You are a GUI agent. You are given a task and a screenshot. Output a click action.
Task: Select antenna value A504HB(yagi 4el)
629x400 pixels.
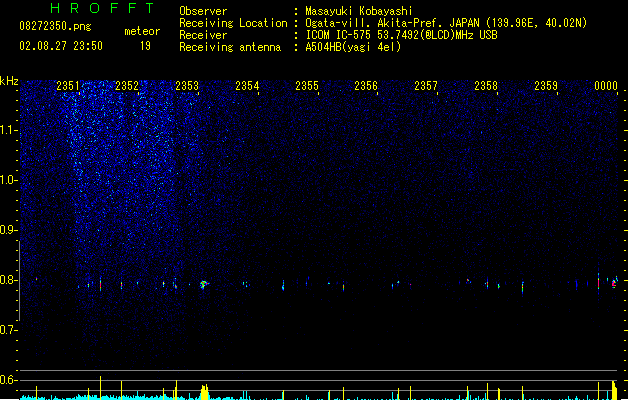point(353,47)
